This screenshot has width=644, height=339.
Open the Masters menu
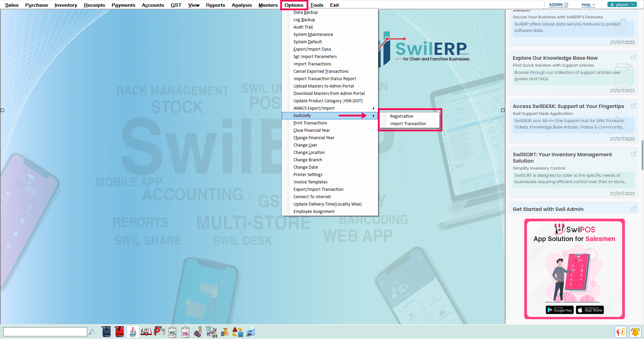point(268,5)
